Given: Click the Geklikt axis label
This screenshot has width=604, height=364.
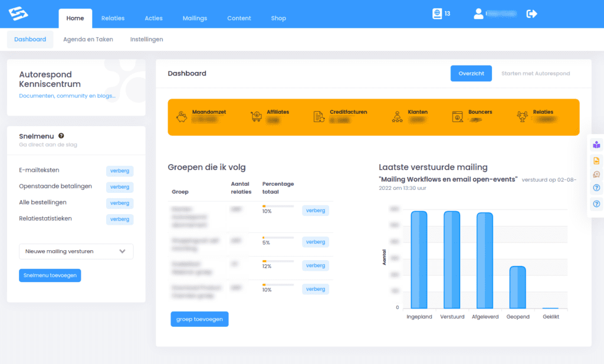Looking at the screenshot, I should pos(551,317).
